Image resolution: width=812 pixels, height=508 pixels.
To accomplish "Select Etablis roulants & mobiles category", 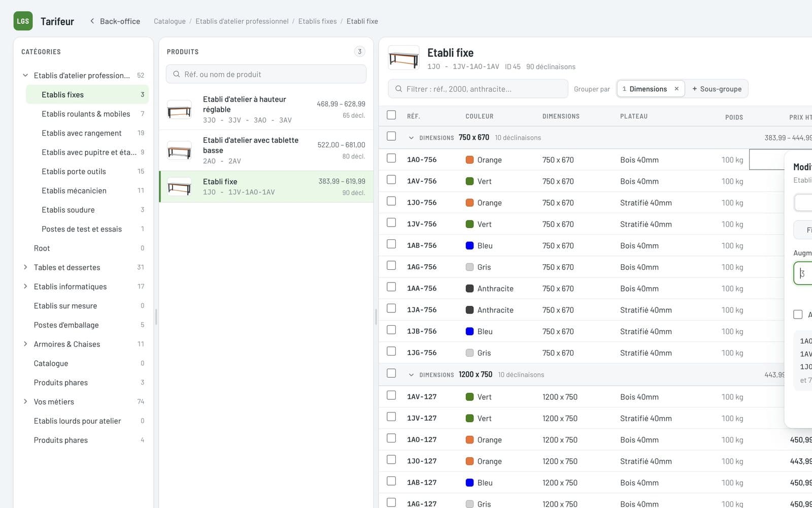I will [87, 114].
